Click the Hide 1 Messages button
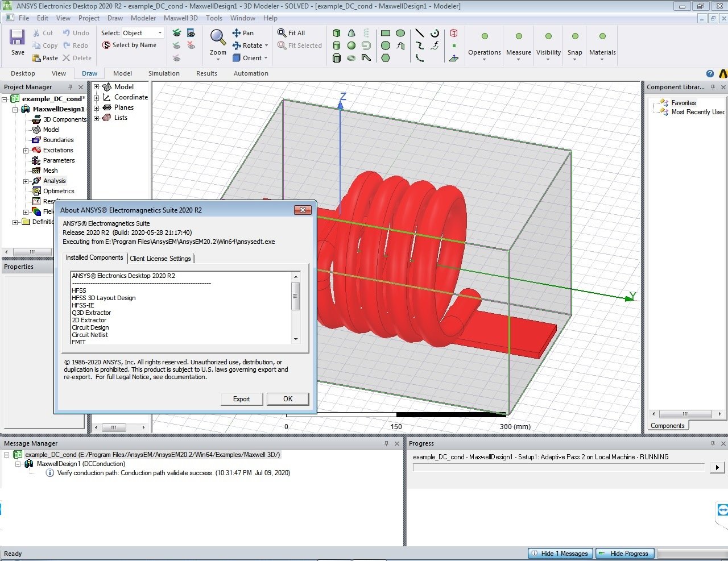 coord(560,554)
